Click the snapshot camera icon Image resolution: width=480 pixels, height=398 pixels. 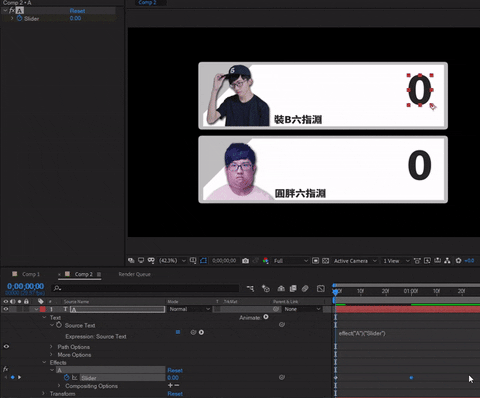[245, 261]
